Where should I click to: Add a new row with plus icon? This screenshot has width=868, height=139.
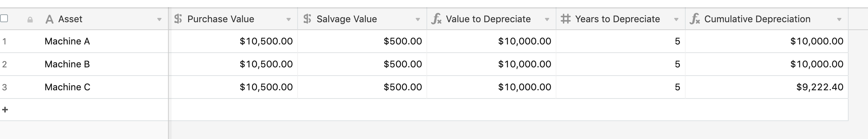point(5,110)
